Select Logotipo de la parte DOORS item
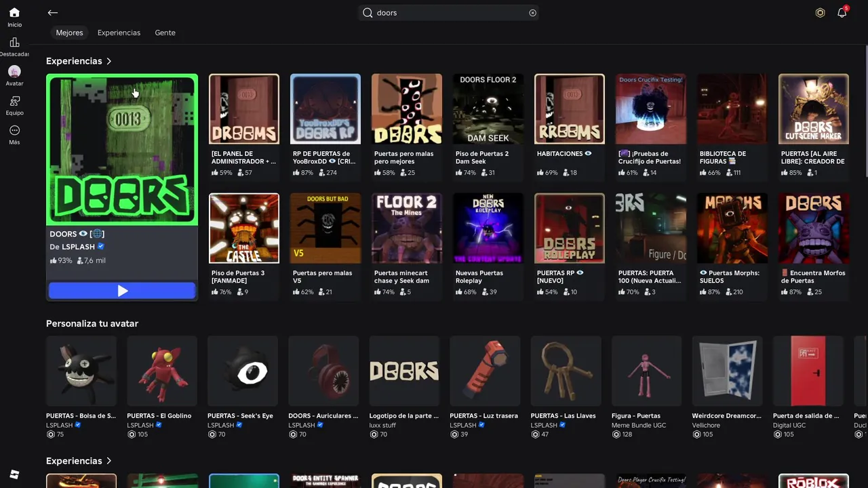 point(405,388)
